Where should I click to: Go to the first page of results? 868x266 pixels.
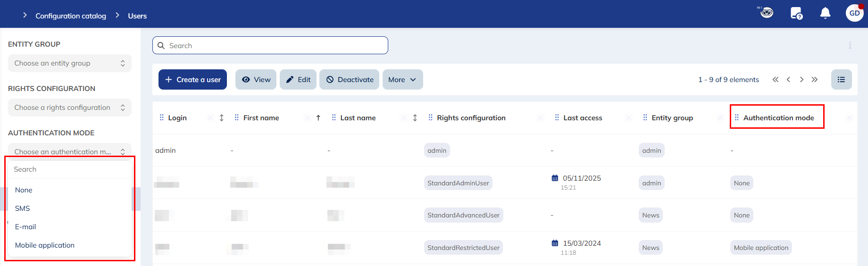(x=775, y=80)
